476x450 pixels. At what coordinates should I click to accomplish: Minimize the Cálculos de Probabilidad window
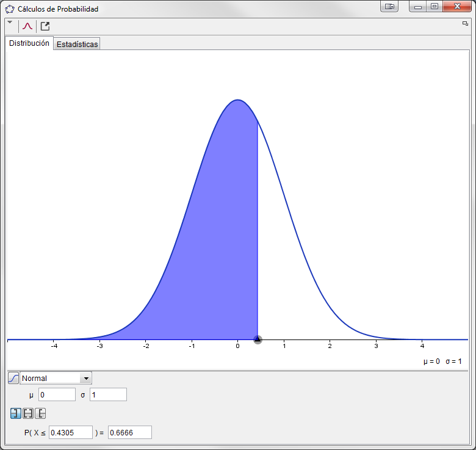418,7
